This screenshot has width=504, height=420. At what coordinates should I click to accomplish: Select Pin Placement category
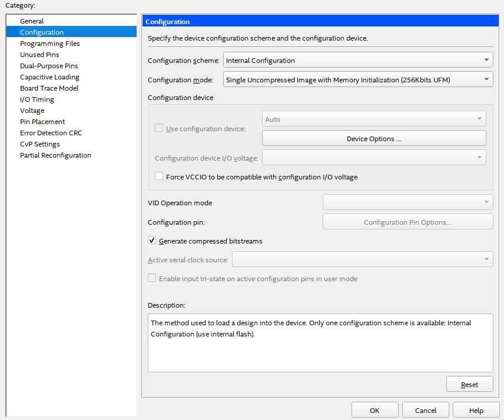point(42,122)
